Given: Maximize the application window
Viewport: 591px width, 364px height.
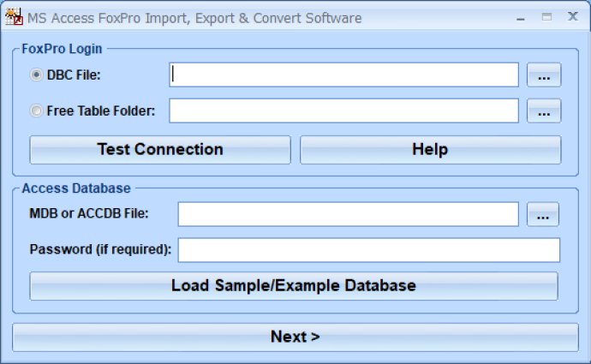Looking at the screenshot, I should pos(546,17).
